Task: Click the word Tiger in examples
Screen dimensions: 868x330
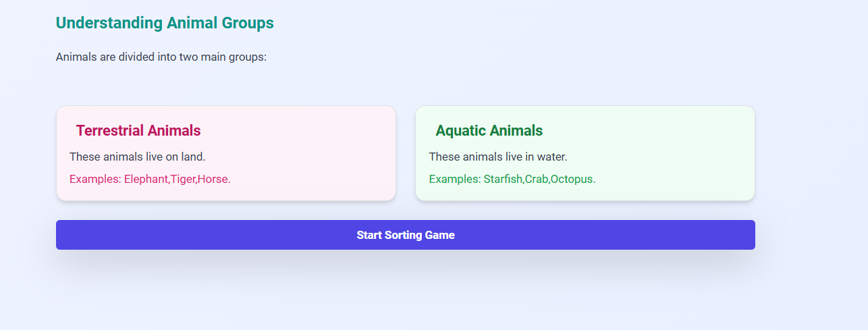Action: [x=182, y=179]
